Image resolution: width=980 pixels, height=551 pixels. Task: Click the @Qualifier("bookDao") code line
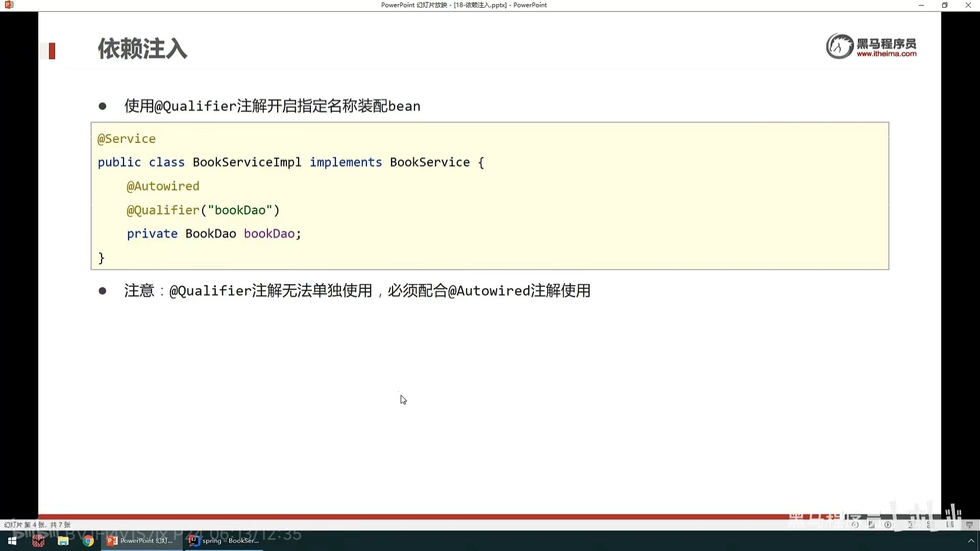(x=203, y=210)
